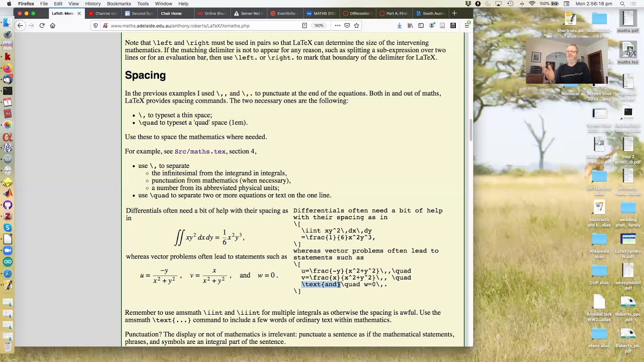Show sidebars via the toolbar icon

pos(421,26)
